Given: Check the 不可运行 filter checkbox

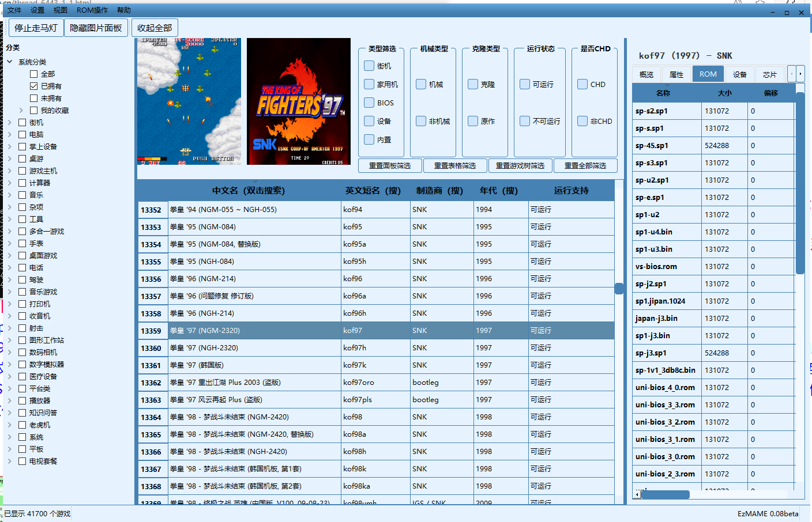Looking at the screenshot, I should pos(525,121).
